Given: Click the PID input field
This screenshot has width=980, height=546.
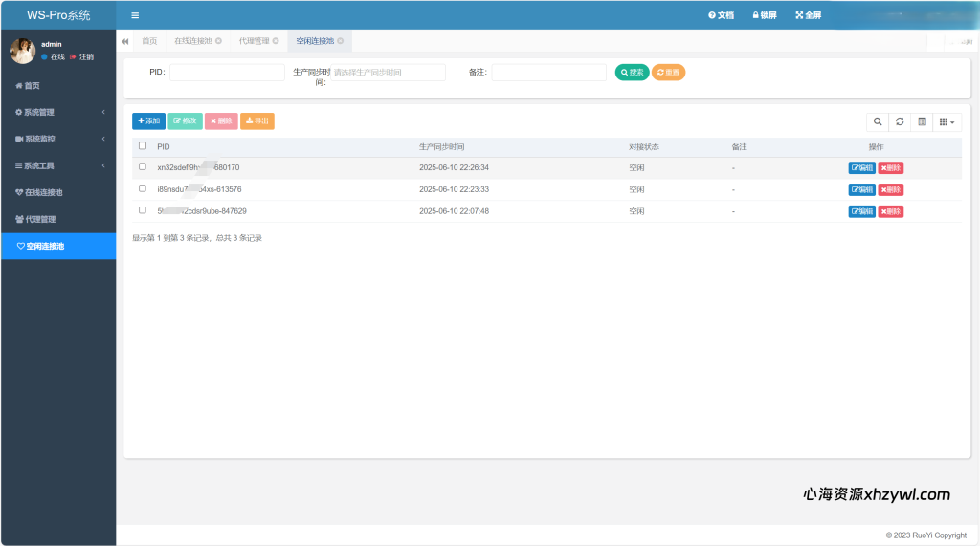Looking at the screenshot, I should (x=227, y=73).
